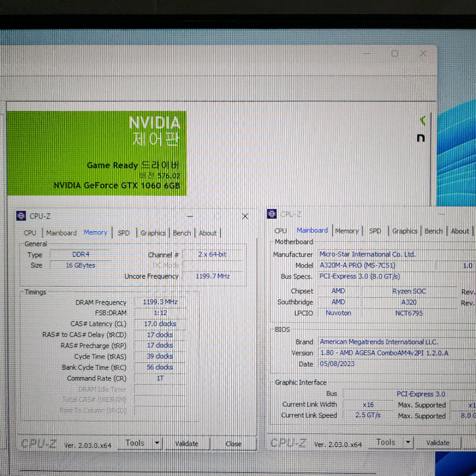Switch to the SPD tab in the left CPU-Z window
This screenshot has height=476, width=476.
124,233
